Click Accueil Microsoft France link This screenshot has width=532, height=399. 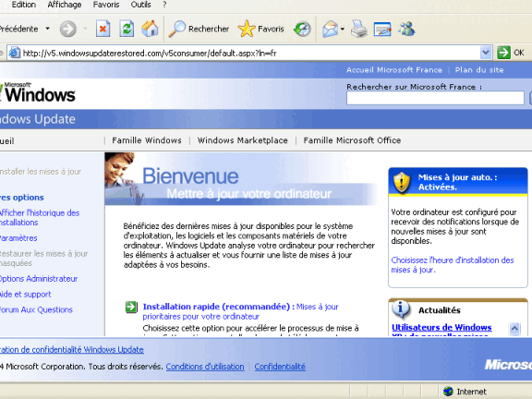(394, 70)
